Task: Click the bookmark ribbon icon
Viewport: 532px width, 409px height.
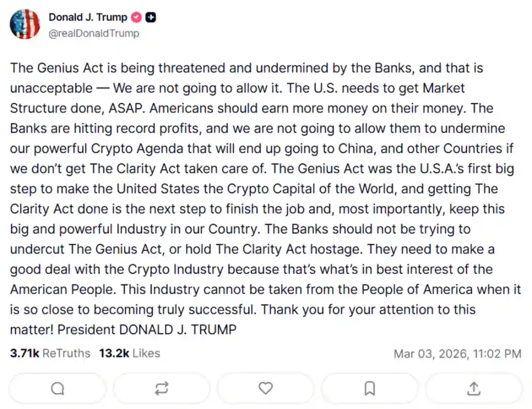Action: click(369, 388)
